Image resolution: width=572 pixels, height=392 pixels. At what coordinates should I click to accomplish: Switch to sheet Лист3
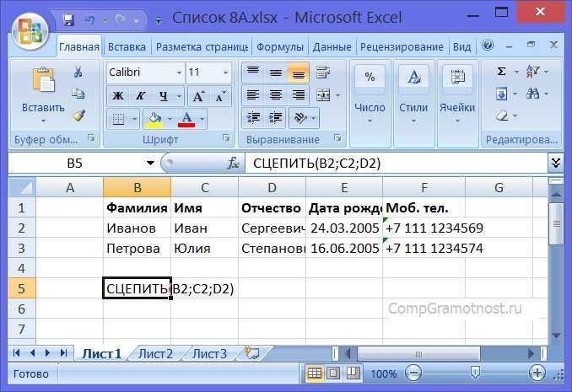click(x=209, y=354)
